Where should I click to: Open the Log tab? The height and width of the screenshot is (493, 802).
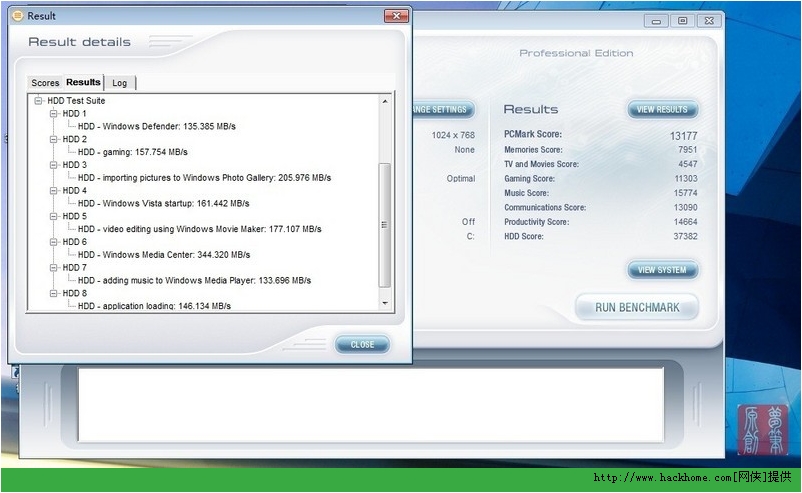(120, 83)
